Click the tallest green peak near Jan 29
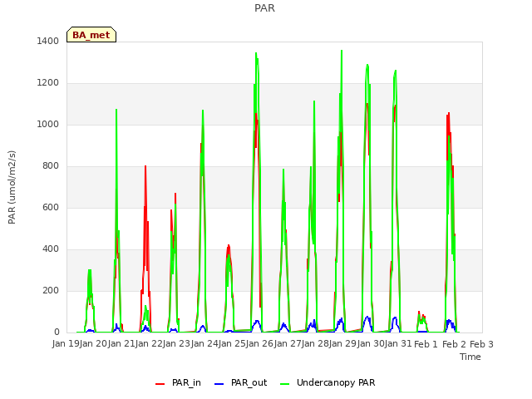This screenshot has width=532, height=399. 342,51
